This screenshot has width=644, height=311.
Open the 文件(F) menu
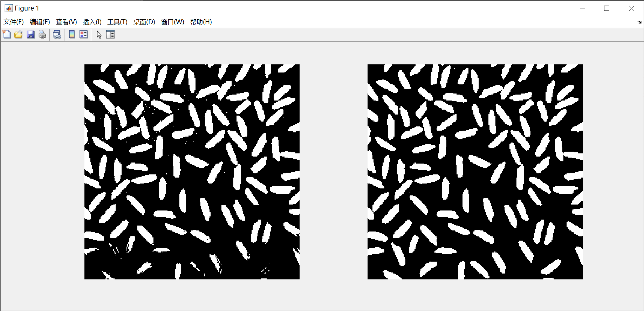pyautogui.click(x=14, y=22)
